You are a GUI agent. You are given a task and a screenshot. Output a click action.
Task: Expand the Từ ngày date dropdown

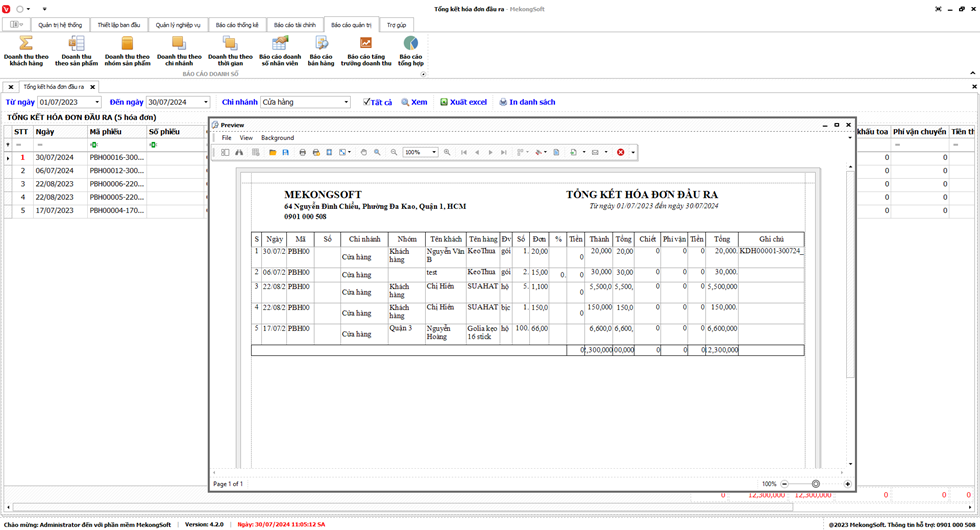point(97,102)
